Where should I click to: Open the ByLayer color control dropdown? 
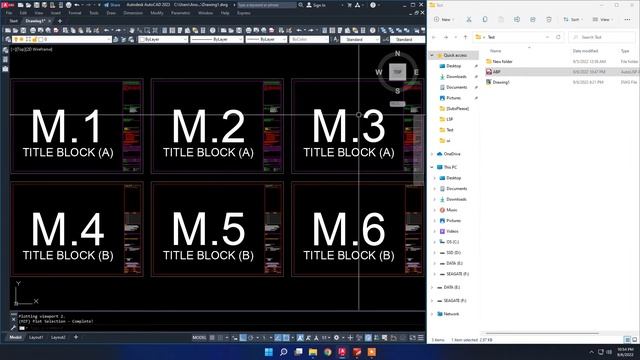(x=163, y=40)
